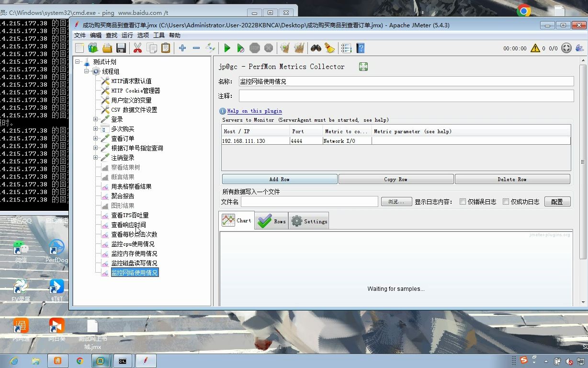Image resolution: width=588 pixels, height=368 pixels.
Task: Click the Delete Row button
Action: (x=512, y=179)
